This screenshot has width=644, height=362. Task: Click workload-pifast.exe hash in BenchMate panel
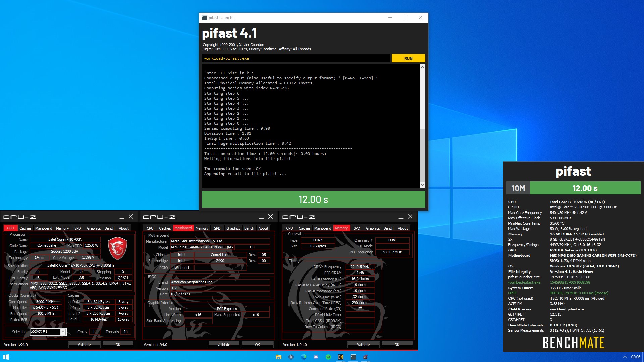click(x=570, y=282)
